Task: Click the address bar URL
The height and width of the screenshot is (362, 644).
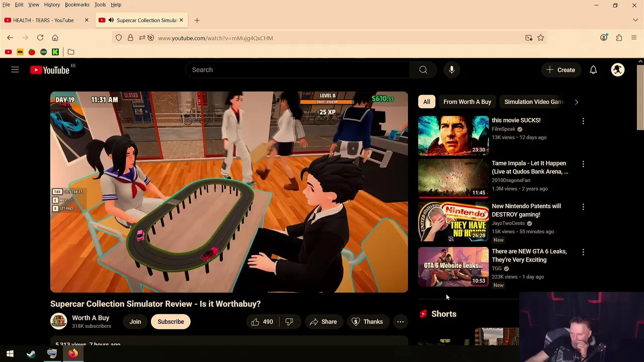Action: [215, 38]
